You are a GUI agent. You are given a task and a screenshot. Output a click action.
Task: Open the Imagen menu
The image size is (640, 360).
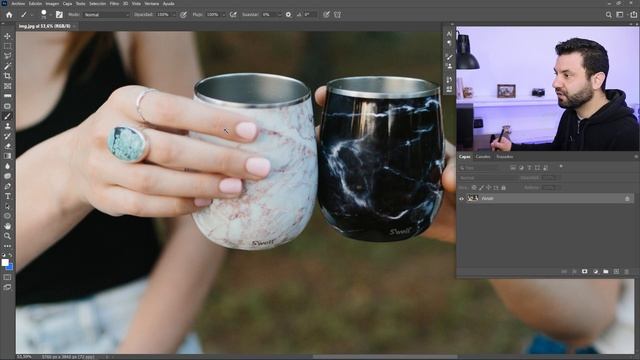pos(52,4)
